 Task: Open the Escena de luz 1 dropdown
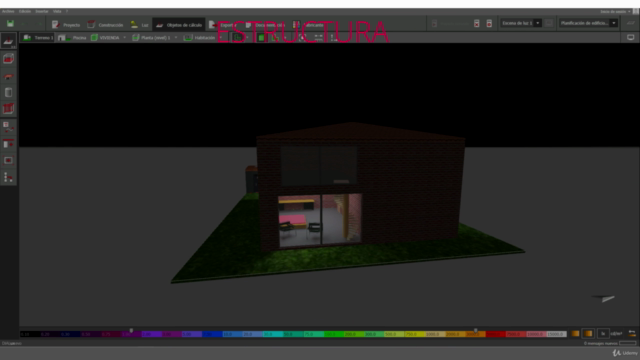point(521,23)
